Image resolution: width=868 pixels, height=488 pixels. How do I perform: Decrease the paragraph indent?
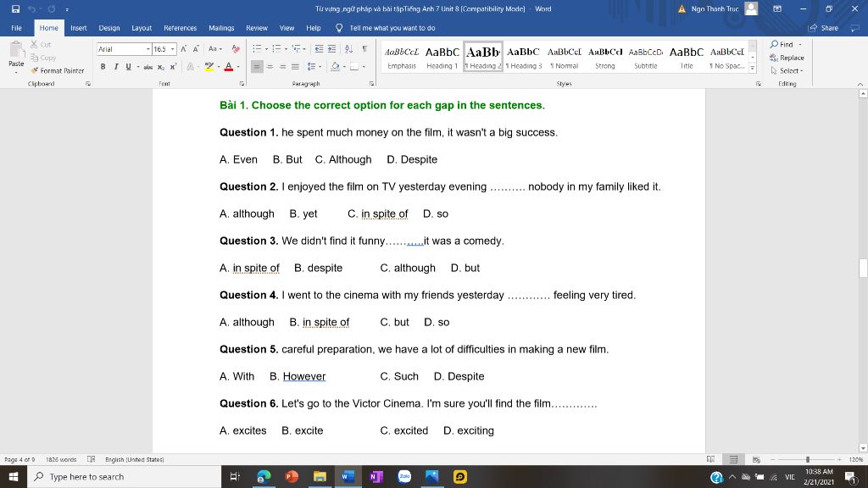tap(319, 48)
